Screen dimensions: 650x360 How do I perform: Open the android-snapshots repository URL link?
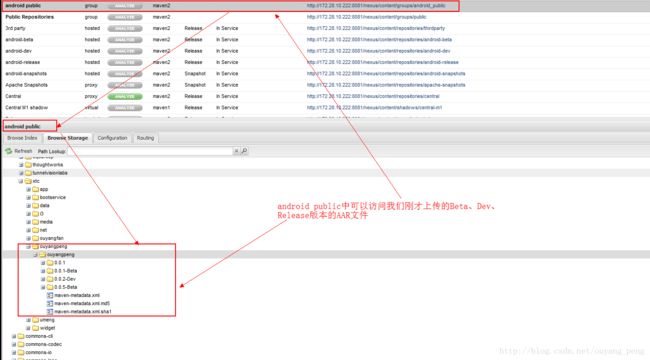pyautogui.click(x=386, y=73)
